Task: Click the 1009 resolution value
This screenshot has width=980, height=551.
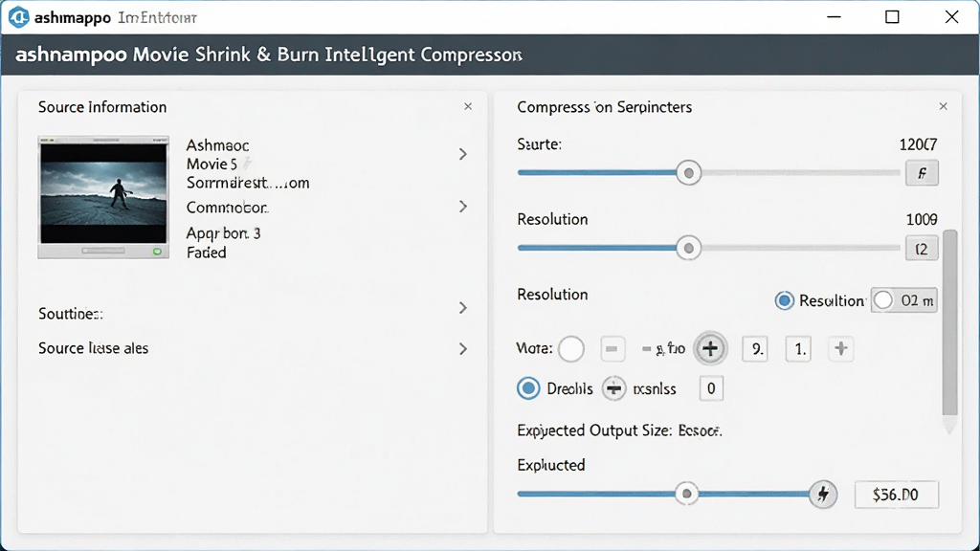Action: [922, 220]
